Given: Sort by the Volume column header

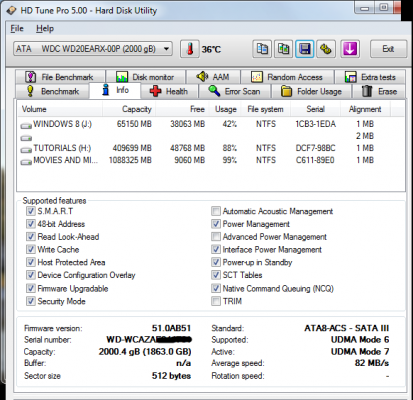Looking at the screenshot, I should click(x=59, y=109).
